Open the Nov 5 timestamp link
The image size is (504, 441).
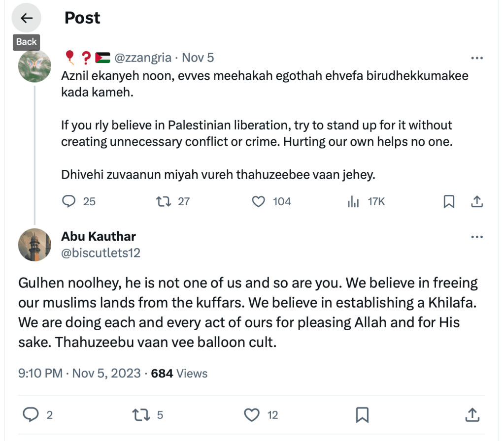click(198, 58)
